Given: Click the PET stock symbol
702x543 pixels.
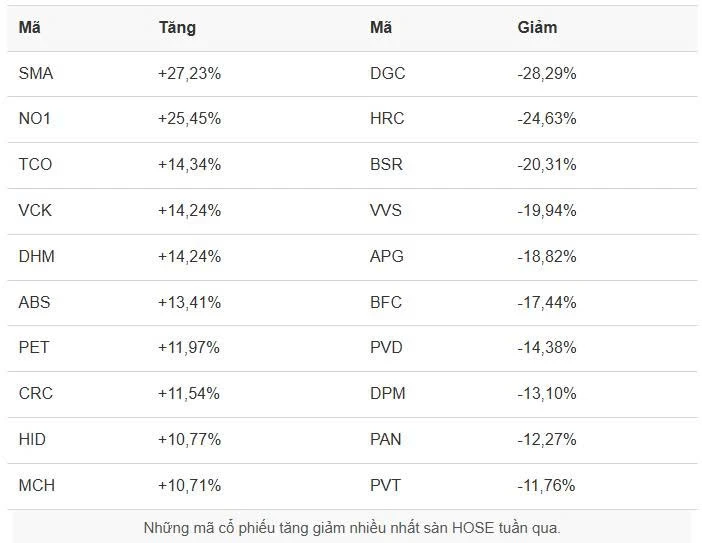Looking at the screenshot, I should [34, 348].
